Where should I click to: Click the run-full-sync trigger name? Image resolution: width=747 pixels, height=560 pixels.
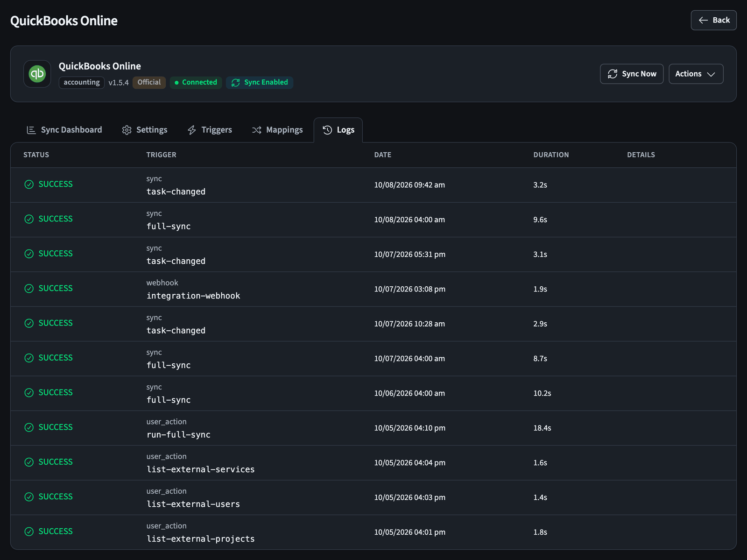178,435
